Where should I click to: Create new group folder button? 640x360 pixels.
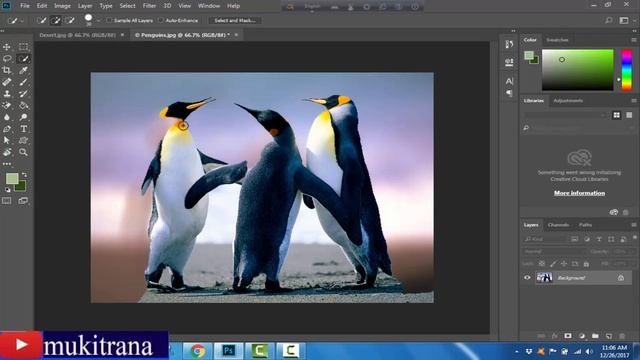(x=595, y=336)
